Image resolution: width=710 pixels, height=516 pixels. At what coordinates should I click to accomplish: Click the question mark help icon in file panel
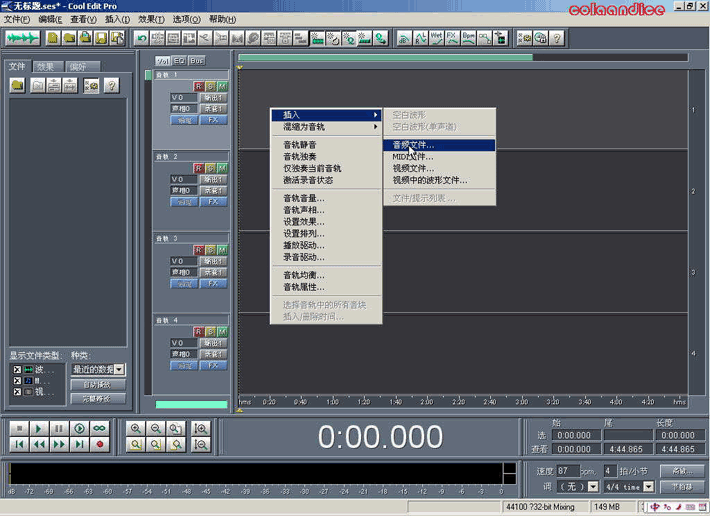click(x=111, y=86)
